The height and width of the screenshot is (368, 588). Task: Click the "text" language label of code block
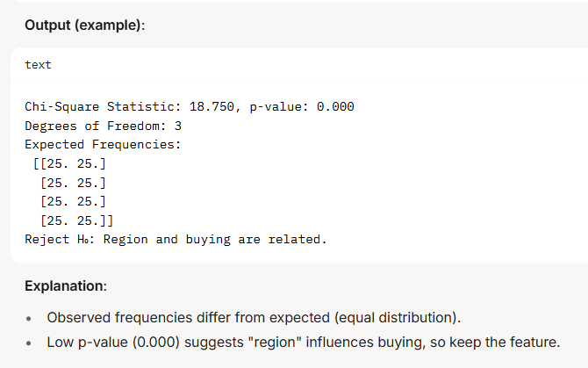tap(38, 65)
